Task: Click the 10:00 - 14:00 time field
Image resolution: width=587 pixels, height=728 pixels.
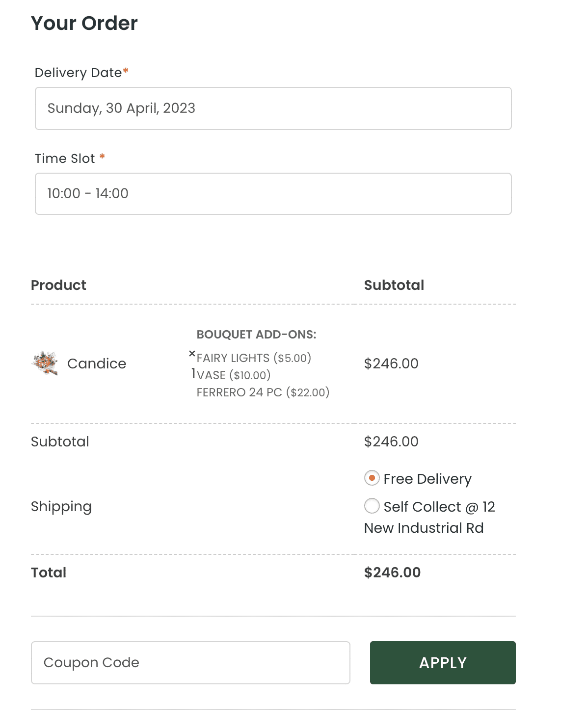Action: 273,193
